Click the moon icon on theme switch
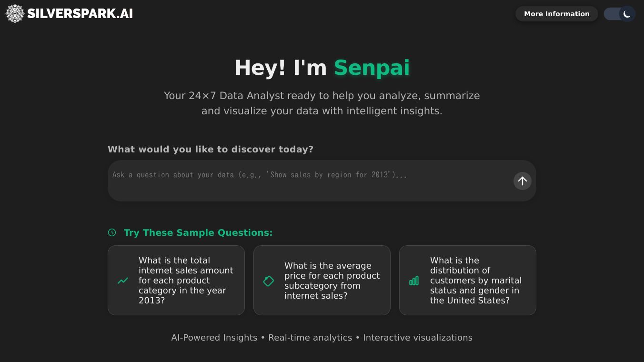This screenshot has height=362, width=644. pyautogui.click(x=627, y=14)
